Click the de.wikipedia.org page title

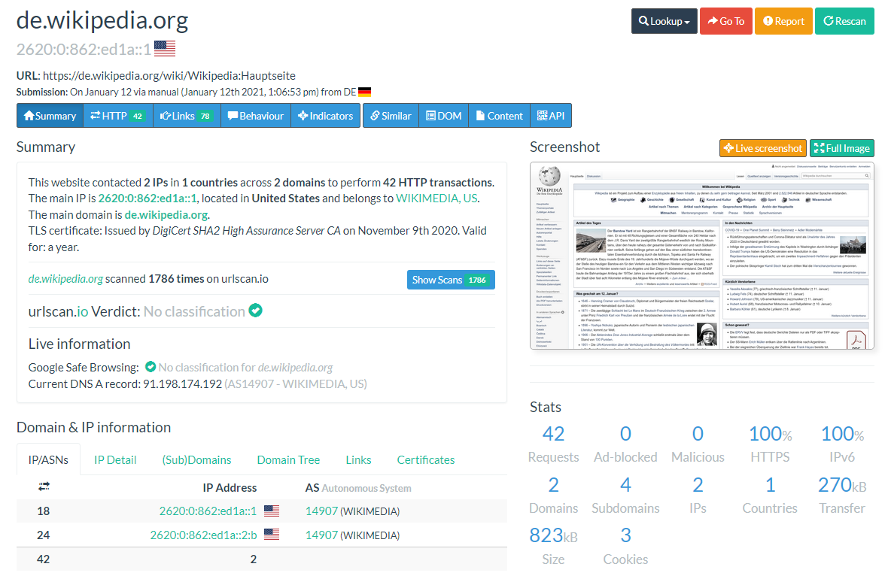tap(102, 20)
